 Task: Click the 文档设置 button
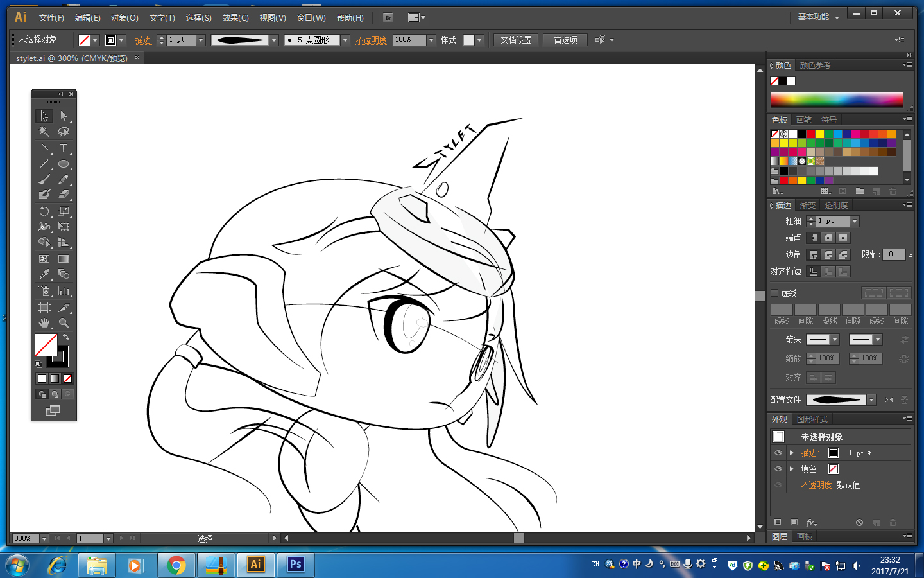point(516,40)
